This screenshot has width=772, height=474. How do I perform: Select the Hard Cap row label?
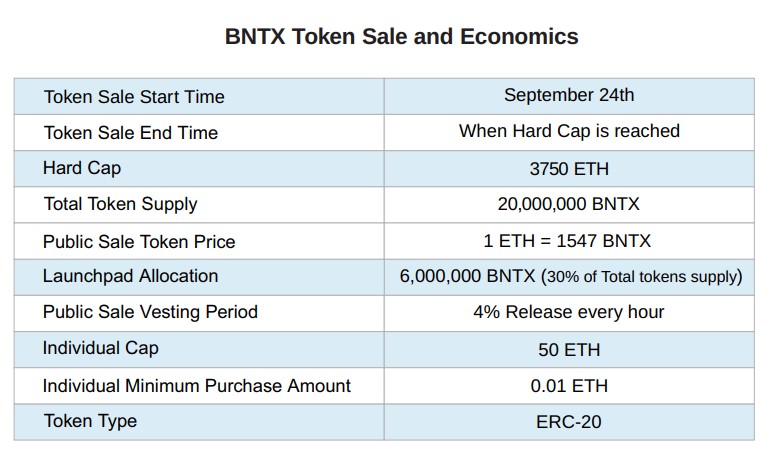coord(82,168)
